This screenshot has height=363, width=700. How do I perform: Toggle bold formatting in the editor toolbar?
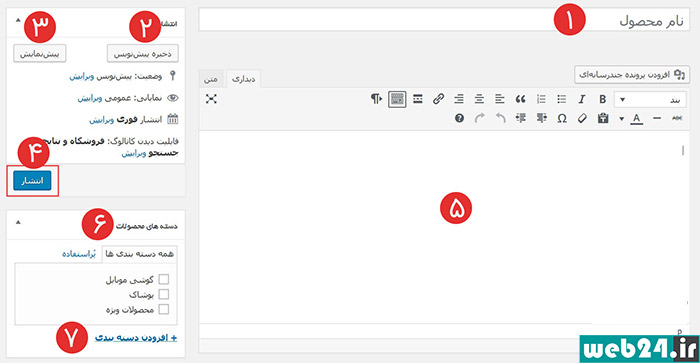(602, 99)
